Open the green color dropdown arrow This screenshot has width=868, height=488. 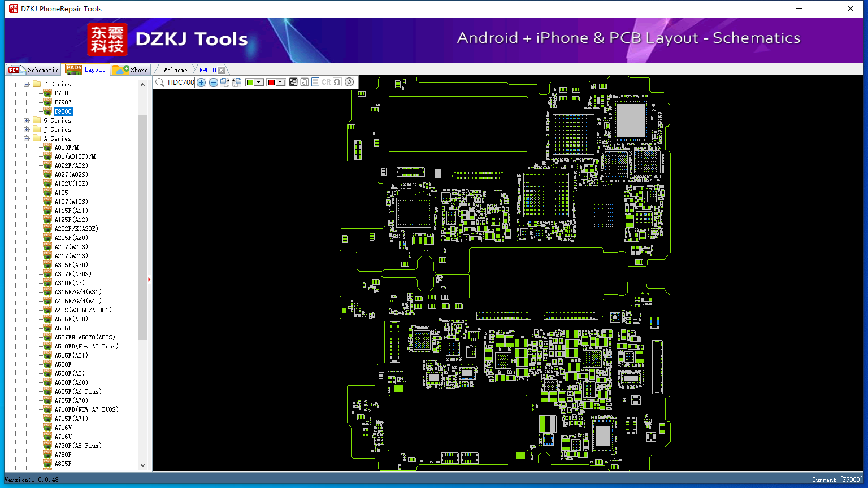[259, 82]
